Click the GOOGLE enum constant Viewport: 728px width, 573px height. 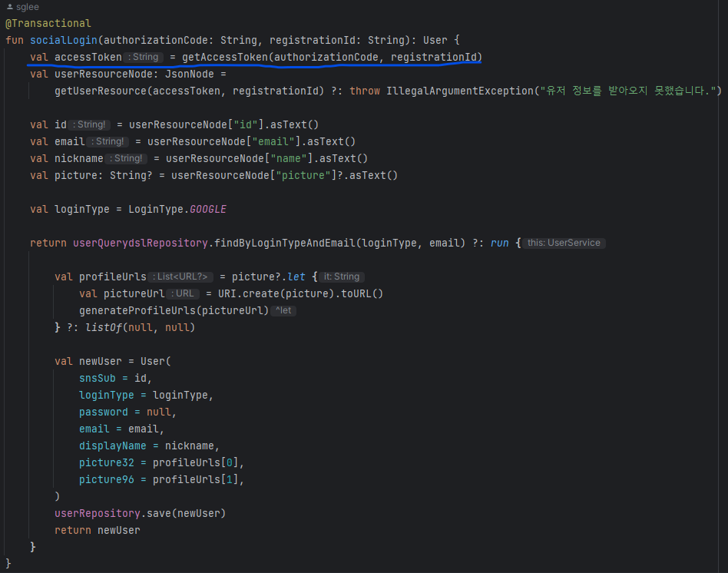pos(208,210)
